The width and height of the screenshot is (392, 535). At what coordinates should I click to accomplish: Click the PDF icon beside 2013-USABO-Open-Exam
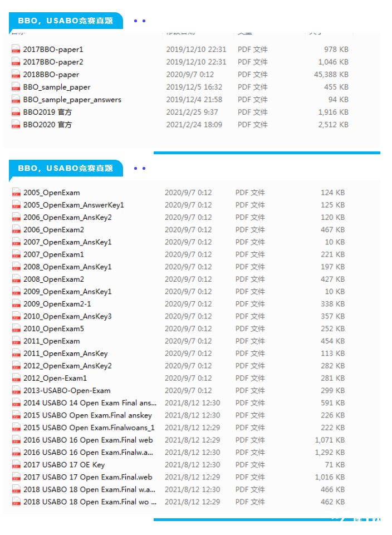pyautogui.click(x=16, y=390)
